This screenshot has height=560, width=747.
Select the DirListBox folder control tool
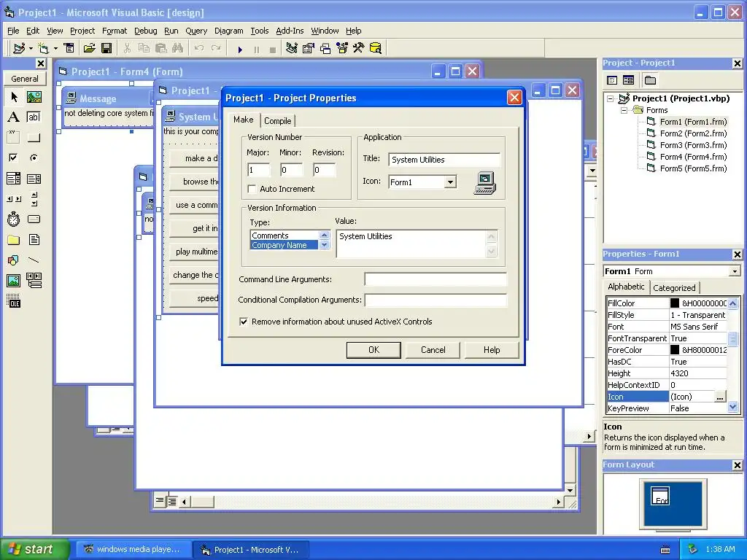tap(14, 239)
